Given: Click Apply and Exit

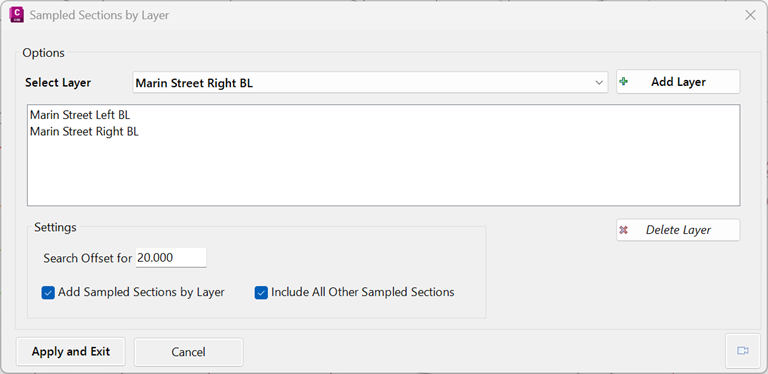Looking at the screenshot, I should pyautogui.click(x=71, y=352).
